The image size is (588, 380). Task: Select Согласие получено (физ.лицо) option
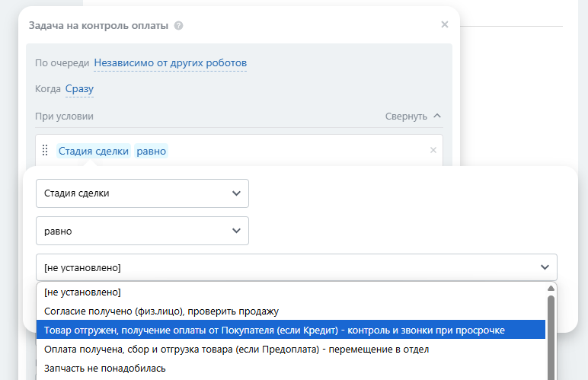click(x=161, y=311)
